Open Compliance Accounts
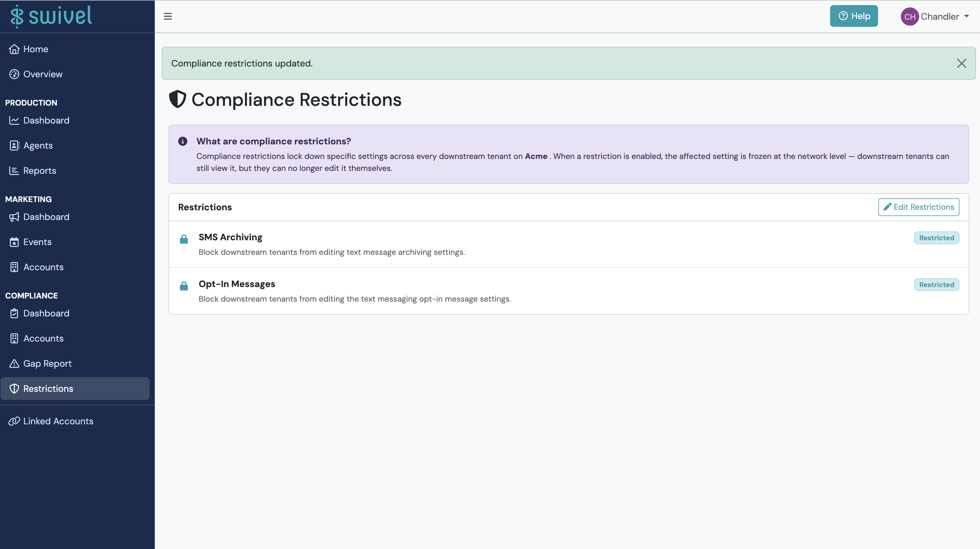Screen dimensions: 980x549 [75, 338]
